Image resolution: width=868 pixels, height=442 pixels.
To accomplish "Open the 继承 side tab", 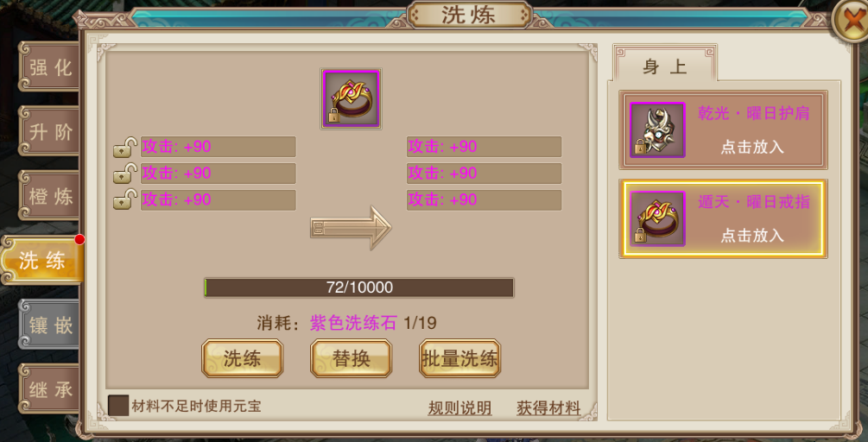I will coord(48,388).
